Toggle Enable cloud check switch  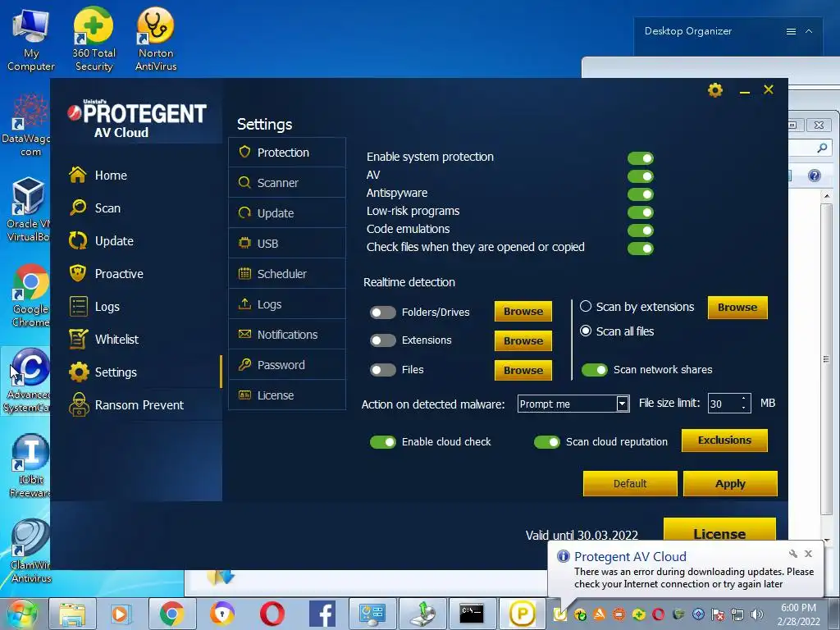click(383, 442)
